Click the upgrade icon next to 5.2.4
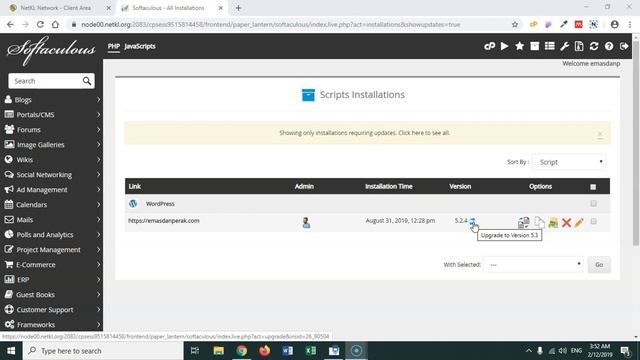This screenshot has width=640, height=360. [x=472, y=221]
